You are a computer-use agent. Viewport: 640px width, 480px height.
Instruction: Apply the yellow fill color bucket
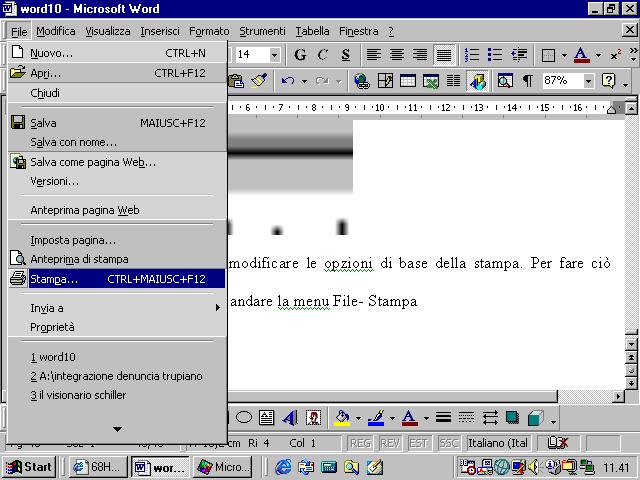342,418
